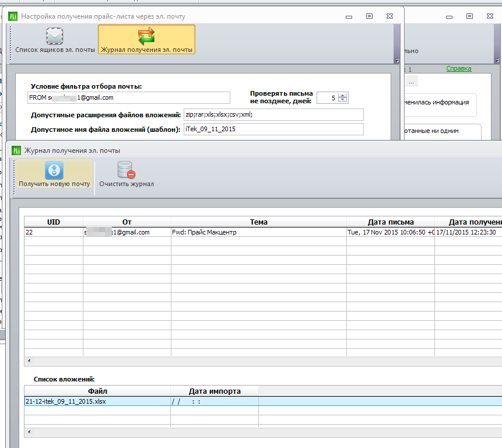Open the mailbox list toolbar icon
This screenshot has height=448, width=502.
pyautogui.click(x=55, y=36)
